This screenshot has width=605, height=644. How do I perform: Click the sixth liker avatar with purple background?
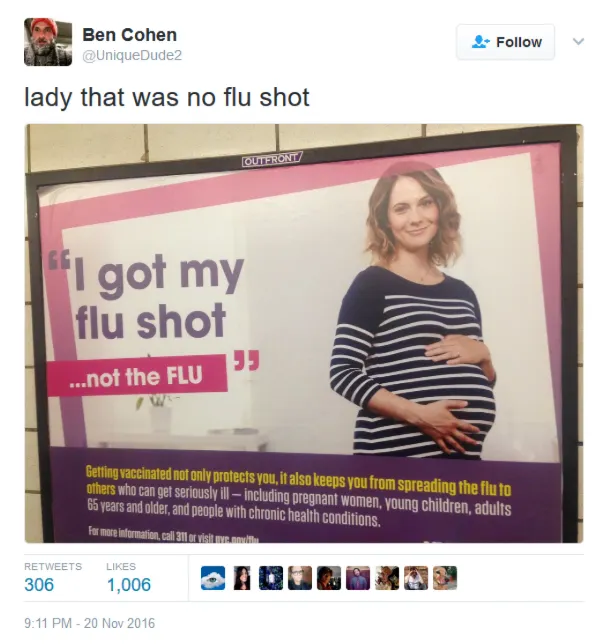click(x=358, y=578)
